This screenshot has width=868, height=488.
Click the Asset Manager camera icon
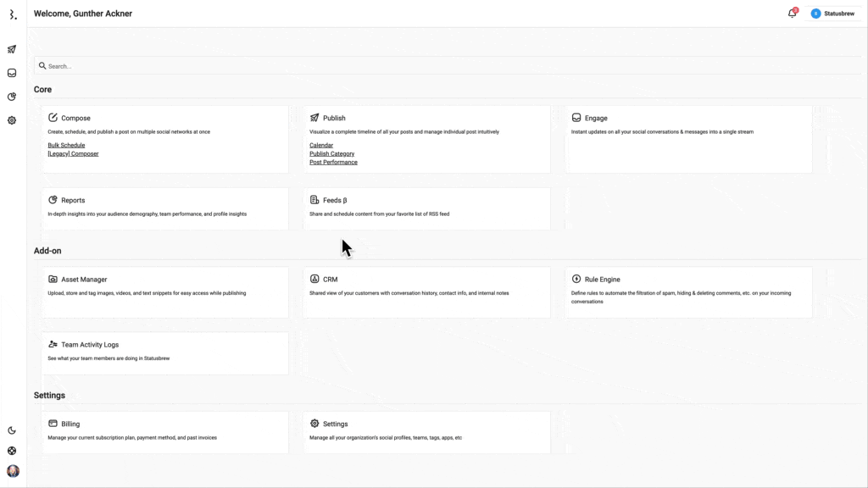(x=53, y=279)
